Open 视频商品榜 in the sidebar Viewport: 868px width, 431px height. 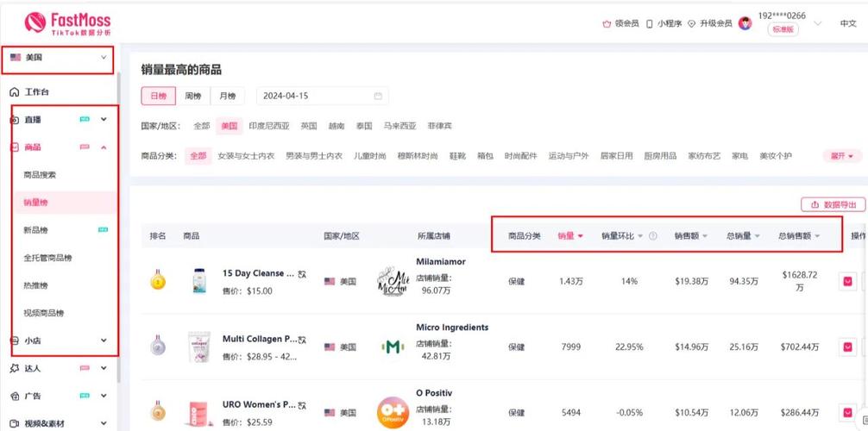pos(44,313)
